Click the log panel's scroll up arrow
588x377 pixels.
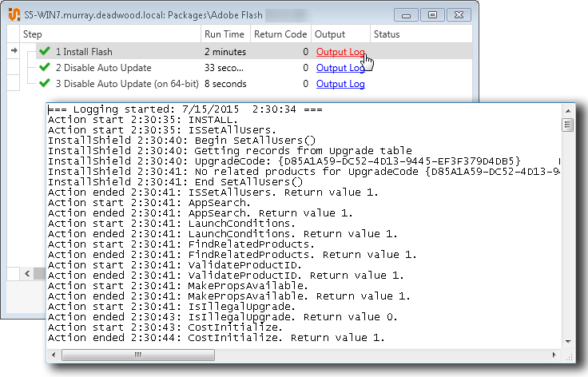point(567,111)
